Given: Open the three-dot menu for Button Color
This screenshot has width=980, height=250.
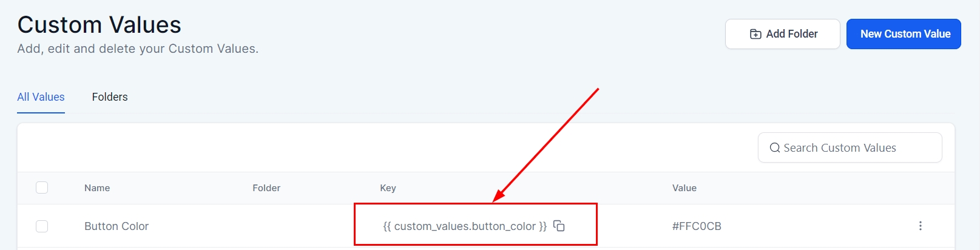Looking at the screenshot, I should click(920, 226).
